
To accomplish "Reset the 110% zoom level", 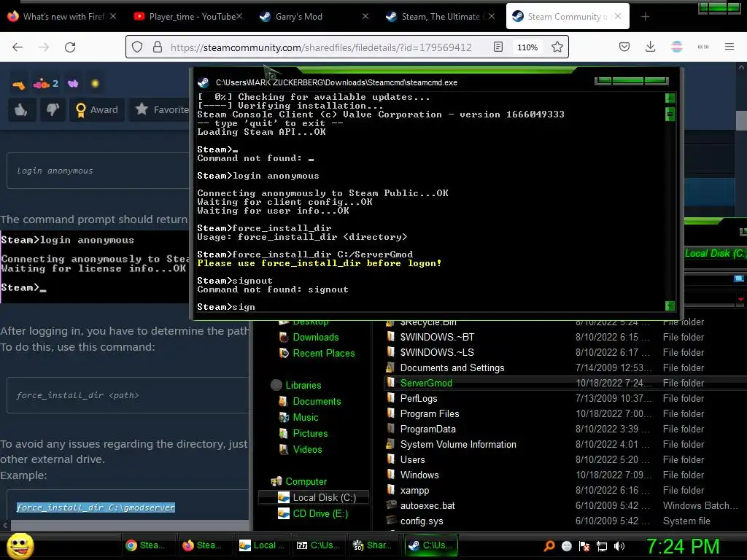I will [527, 47].
